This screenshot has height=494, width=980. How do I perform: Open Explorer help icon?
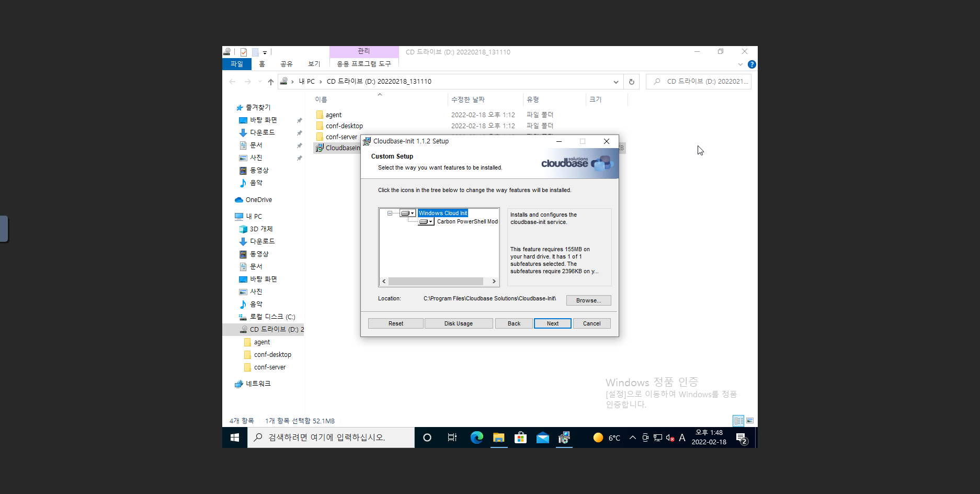pos(752,64)
